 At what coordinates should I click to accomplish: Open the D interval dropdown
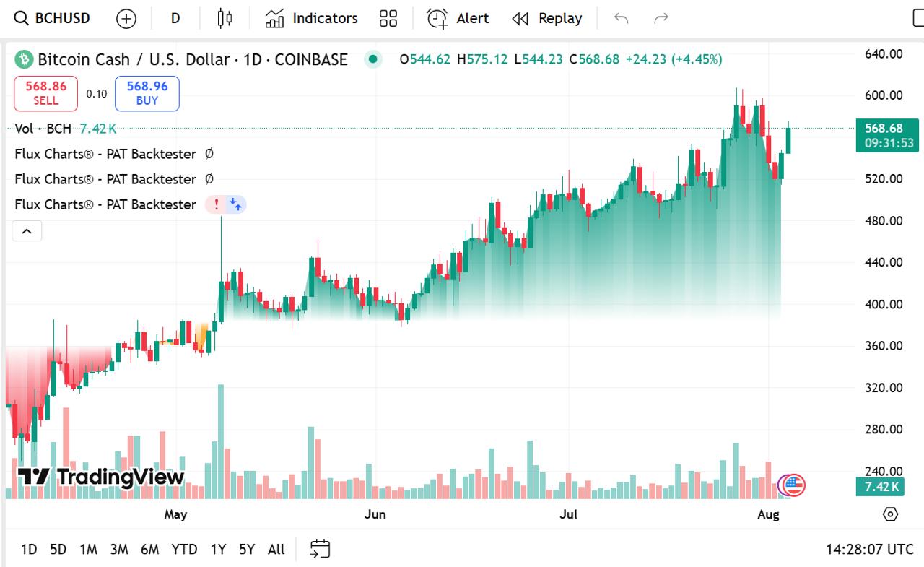coord(175,18)
